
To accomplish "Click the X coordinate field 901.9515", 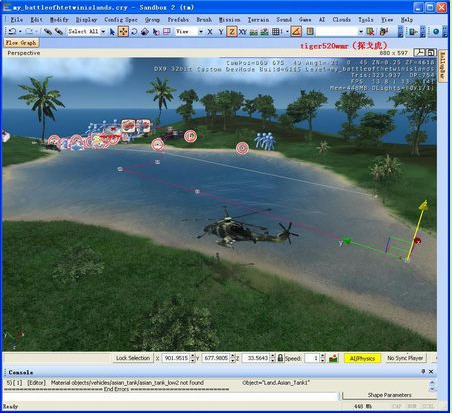I will point(176,358).
